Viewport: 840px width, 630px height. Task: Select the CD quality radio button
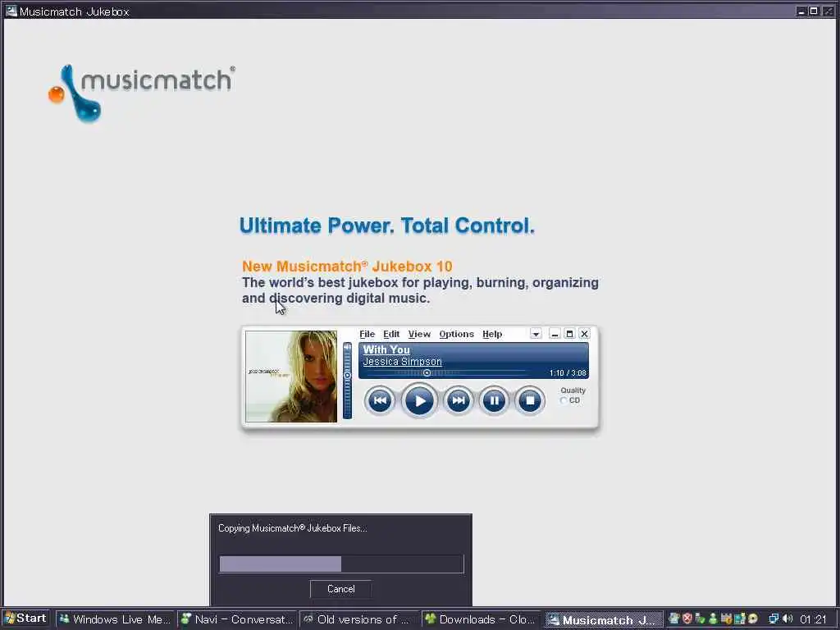click(x=564, y=400)
